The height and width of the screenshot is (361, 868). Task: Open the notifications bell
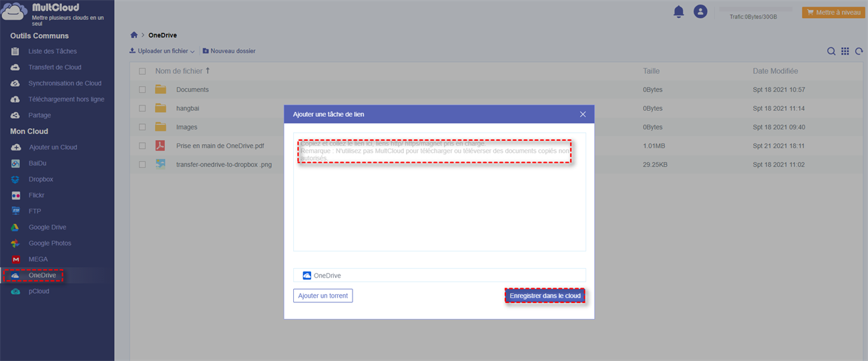[678, 11]
